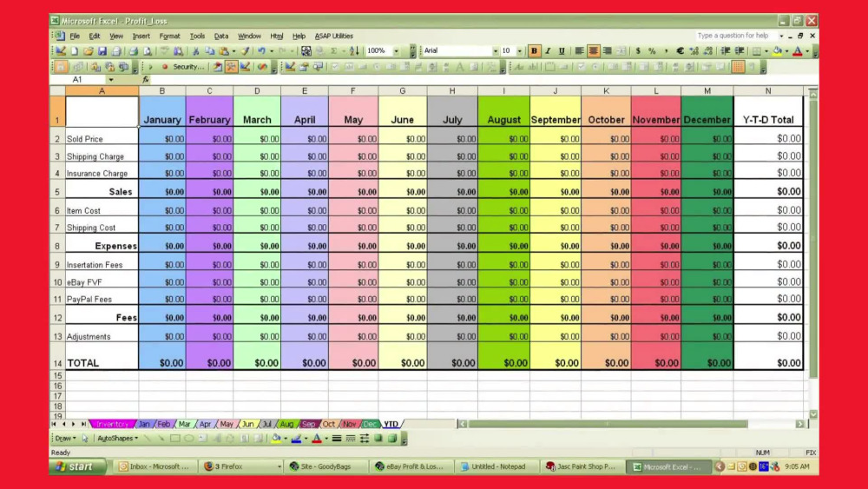Screen dimensions: 868x489
Task: Expand the Name Box dropdown arrow
Action: pos(111,80)
